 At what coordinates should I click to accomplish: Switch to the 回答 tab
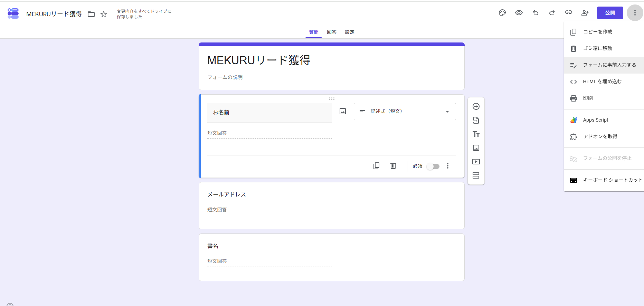pyautogui.click(x=332, y=32)
